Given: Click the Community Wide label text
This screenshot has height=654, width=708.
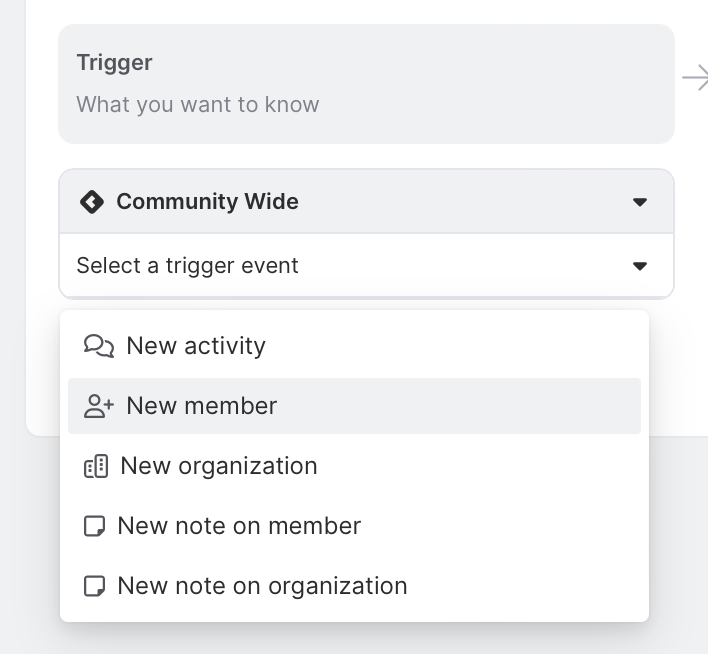Looking at the screenshot, I should (x=207, y=202).
